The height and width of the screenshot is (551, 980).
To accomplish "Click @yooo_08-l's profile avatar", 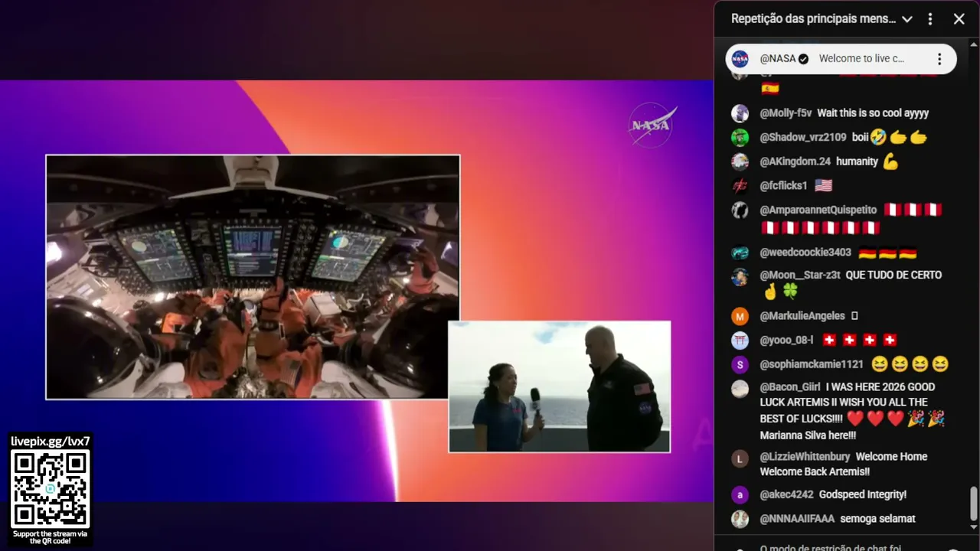I will tap(740, 341).
